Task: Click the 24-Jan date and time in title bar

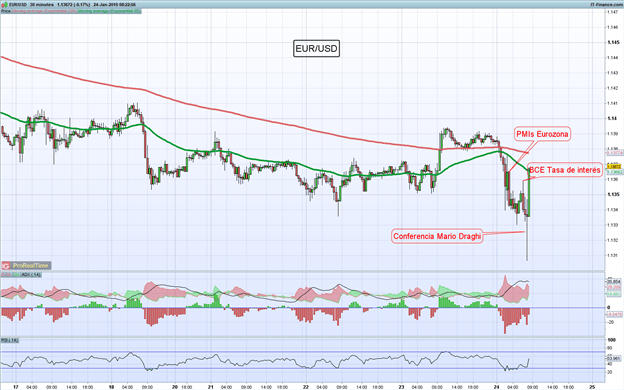Action: point(115,5)
